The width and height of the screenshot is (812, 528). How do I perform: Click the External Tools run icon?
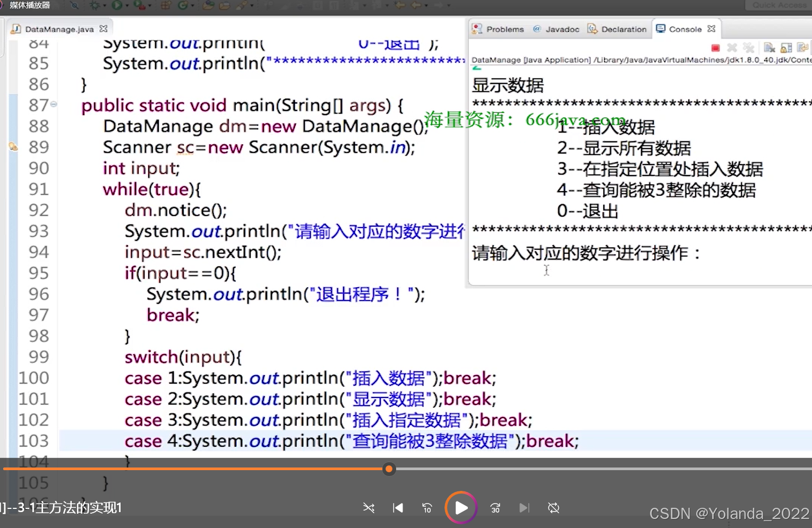[x=140, y=5]
